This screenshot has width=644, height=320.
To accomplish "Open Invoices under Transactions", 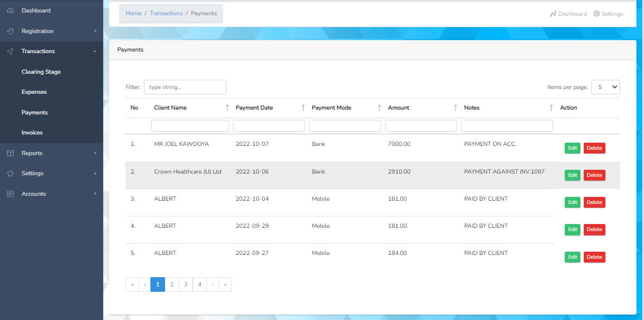I will click(x=32, y=132).
